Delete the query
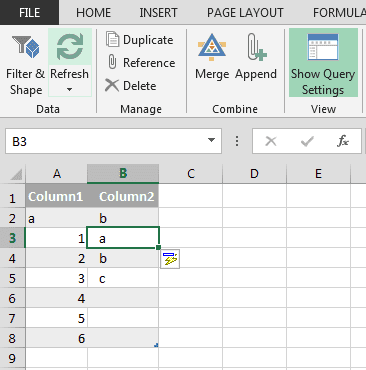366x370 pixels. [x=131, y=86]
